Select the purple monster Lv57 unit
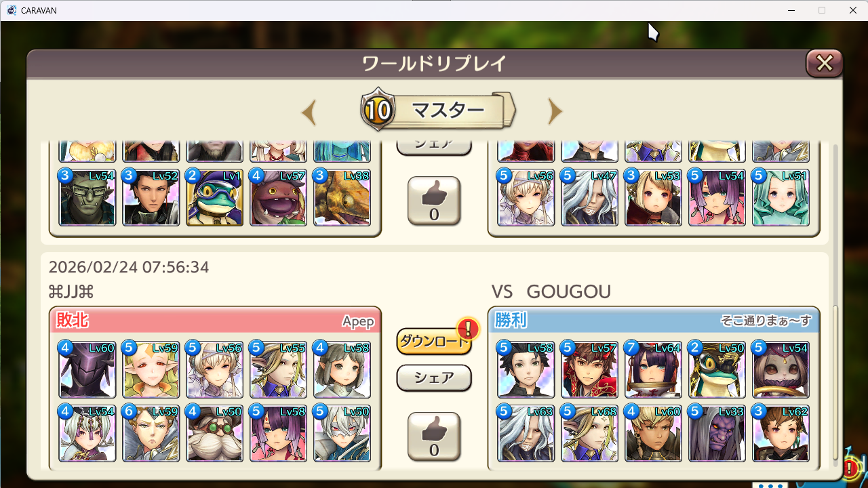868x488 pixels. pyautogui.click(x=278, y=197)
